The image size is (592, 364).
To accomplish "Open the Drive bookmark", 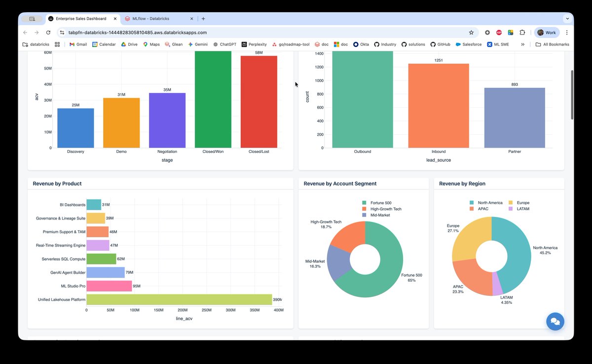I will [x=129, y=44].
